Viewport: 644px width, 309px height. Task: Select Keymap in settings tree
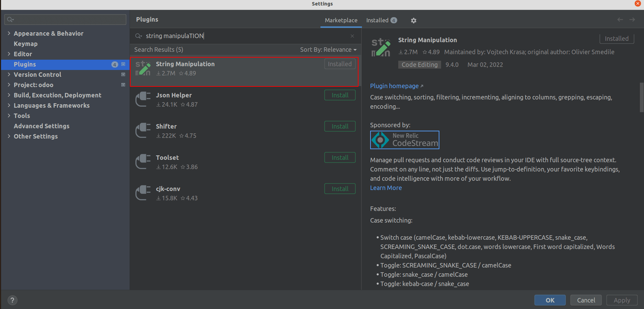(x=26, y=44)
